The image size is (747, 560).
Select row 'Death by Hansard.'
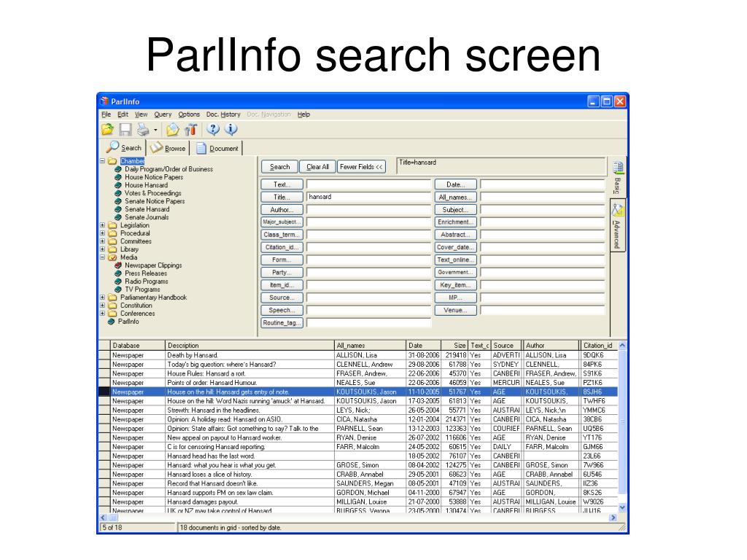(x=357, y=355)
